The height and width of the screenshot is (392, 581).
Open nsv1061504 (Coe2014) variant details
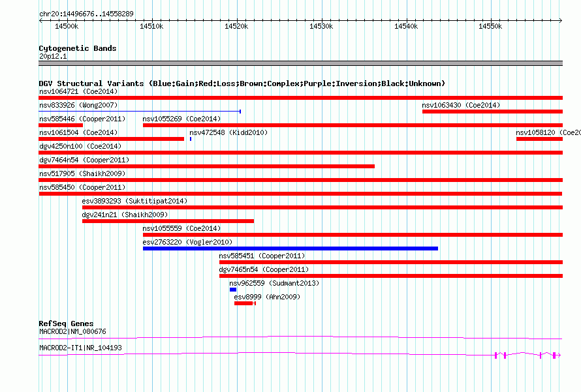[x=78, y=132]
